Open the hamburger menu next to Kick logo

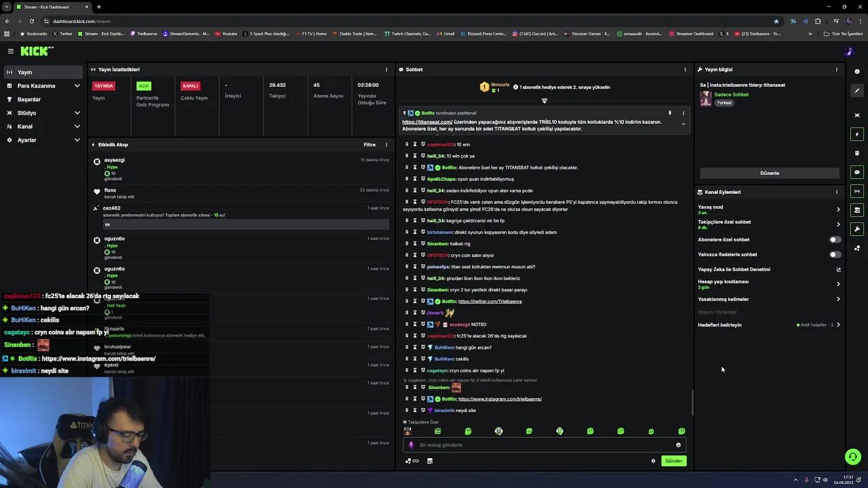[11, 52]
